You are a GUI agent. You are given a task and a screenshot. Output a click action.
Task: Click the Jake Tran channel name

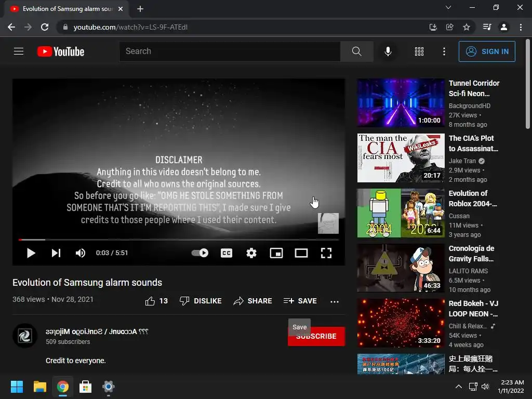tap(462, 161)
